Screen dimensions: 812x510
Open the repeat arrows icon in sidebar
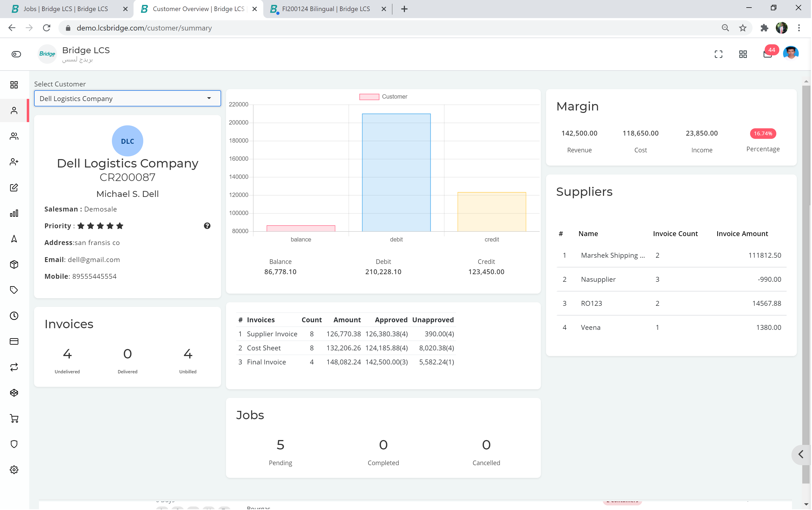tap(14, 367)
